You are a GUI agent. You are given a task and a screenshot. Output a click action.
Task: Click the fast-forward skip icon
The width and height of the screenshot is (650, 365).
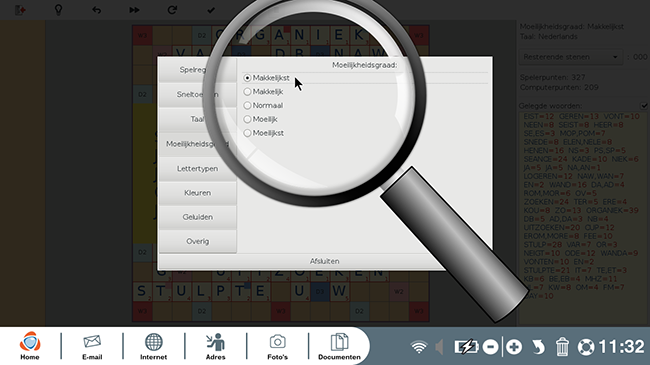pyautogui.click(x=134, y=10)
